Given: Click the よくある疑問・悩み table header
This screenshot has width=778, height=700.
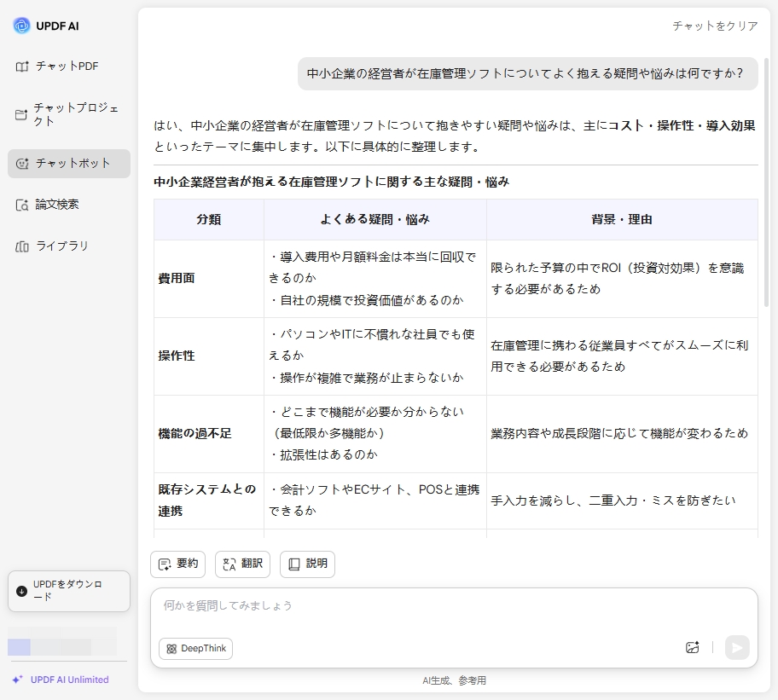Looking at the screenshot, I should click(375, 220).
